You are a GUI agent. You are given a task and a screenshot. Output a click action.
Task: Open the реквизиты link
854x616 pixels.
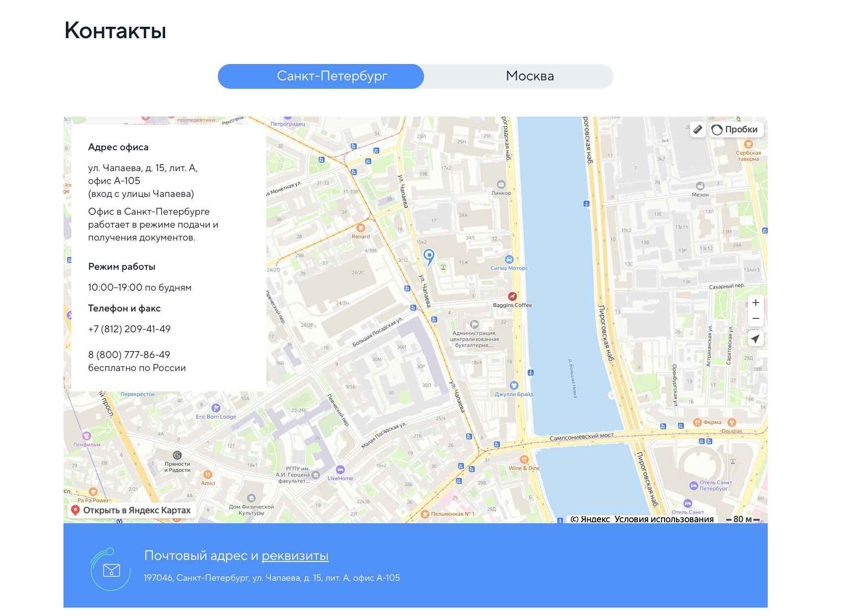coord(295,555)
